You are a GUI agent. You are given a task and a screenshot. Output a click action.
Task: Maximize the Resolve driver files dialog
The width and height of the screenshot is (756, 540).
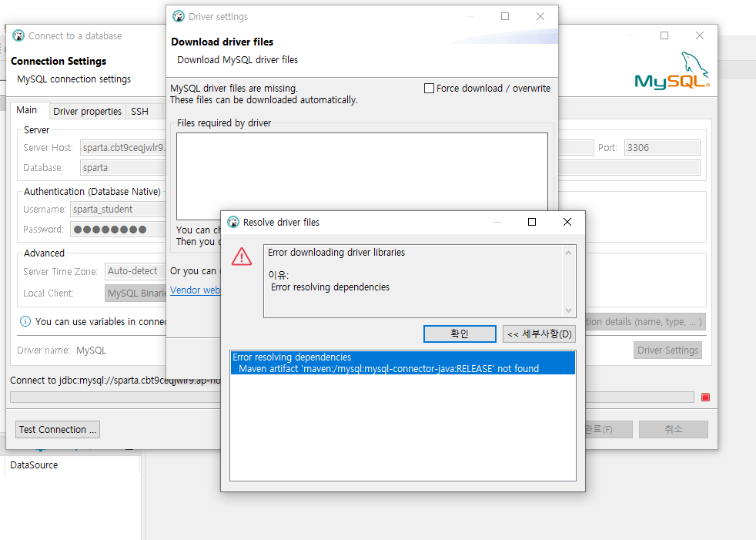pos(532,222)
